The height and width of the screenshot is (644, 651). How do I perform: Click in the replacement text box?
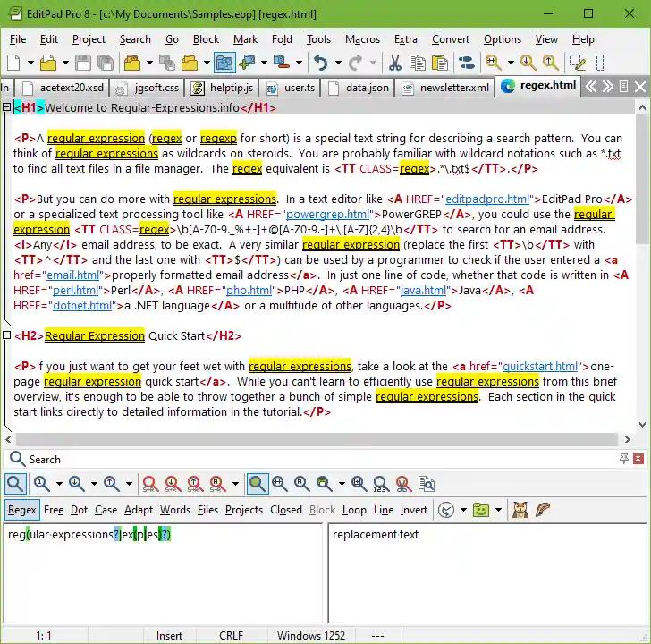(487, 573)
